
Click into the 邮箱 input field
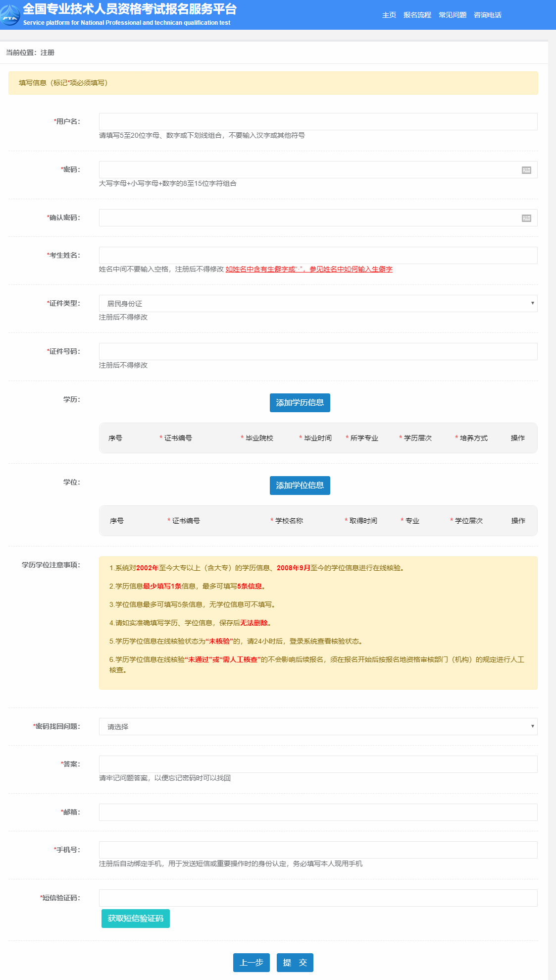pyautogui.click(x=318, y=812)
